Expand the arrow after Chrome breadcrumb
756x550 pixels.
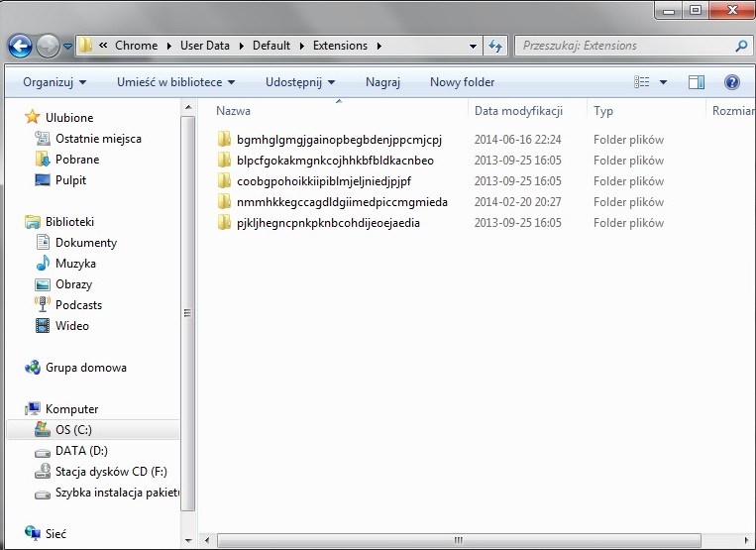click(169, 46)
